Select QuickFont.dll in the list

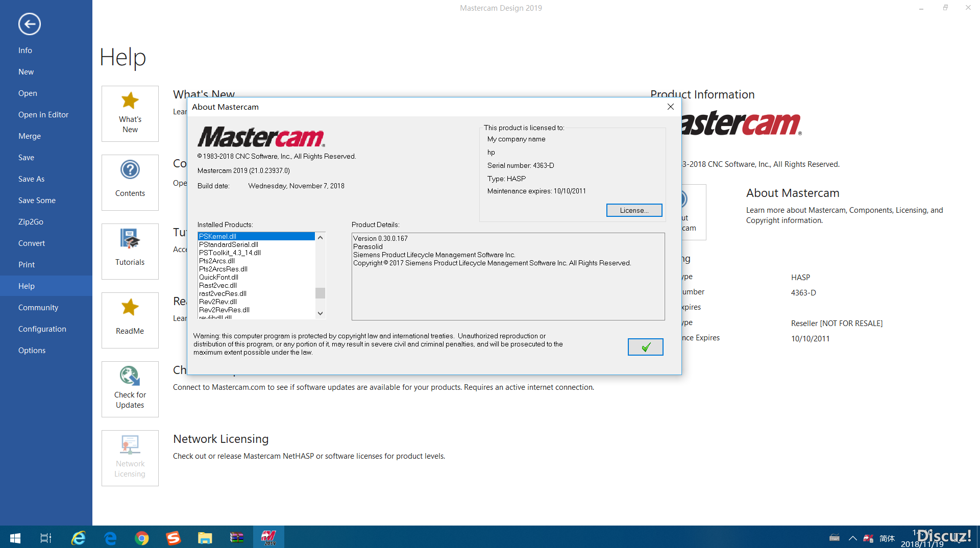256,277
